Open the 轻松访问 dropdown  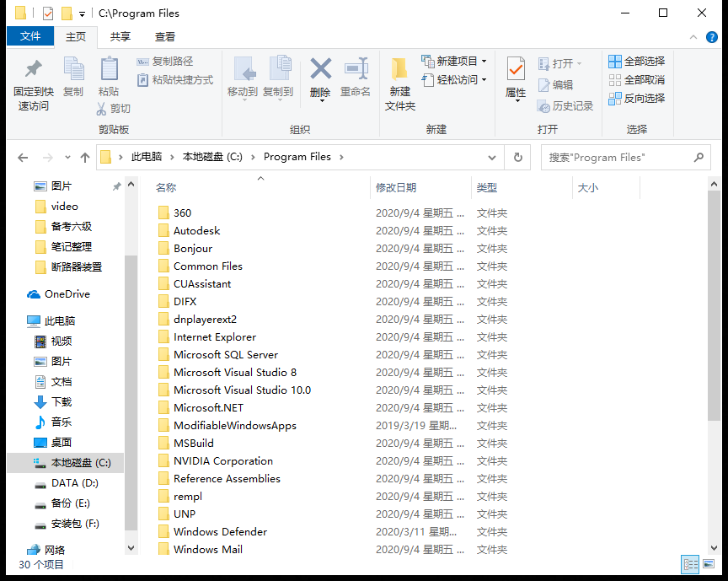[x=454, y=79]
